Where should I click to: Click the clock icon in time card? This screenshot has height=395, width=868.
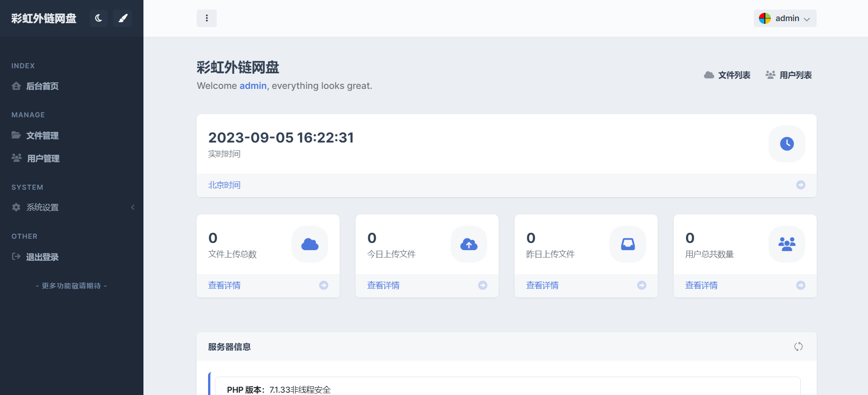(x=787, y=144)
